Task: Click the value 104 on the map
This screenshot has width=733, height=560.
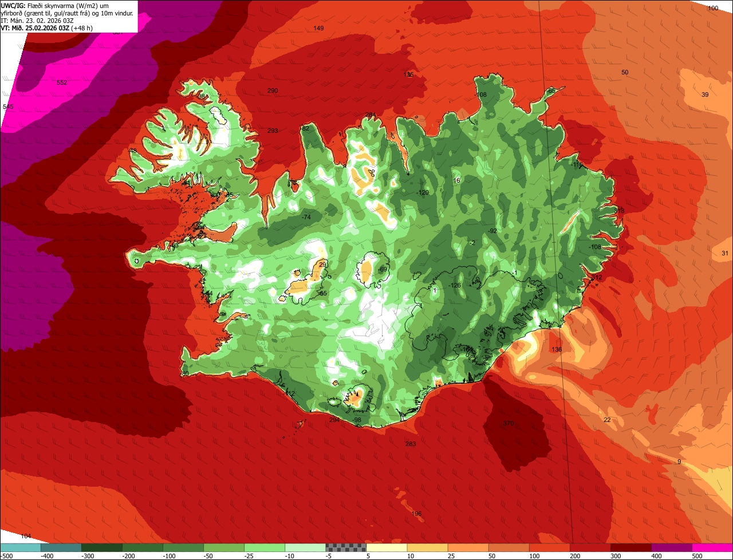Action: click(26, 536)
